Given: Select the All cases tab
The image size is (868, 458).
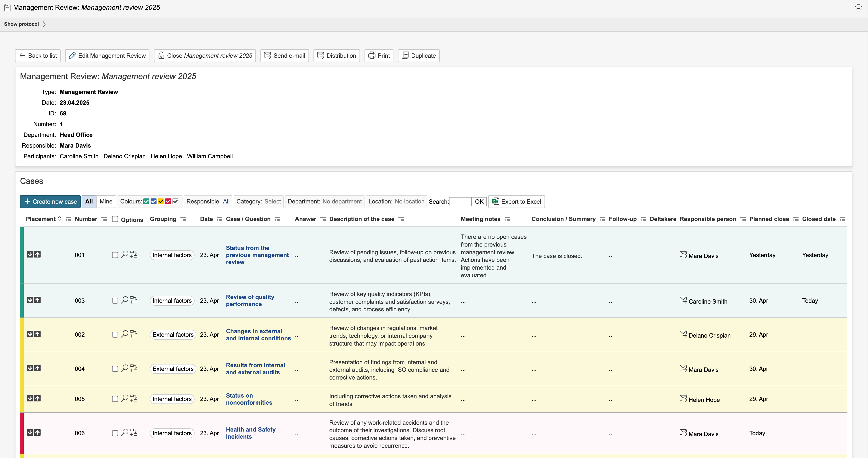Looking at the screenshot, I should point(89,201).
